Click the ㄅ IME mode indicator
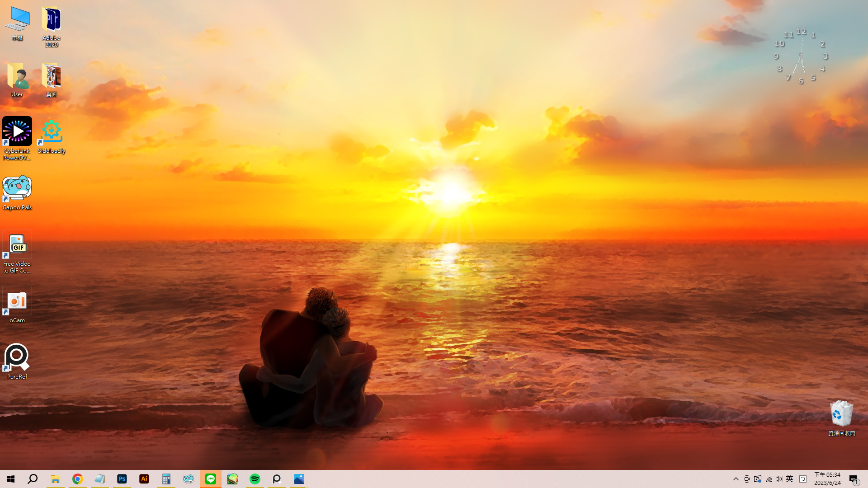This screenshot has width=868, height=488. click(x=803, y=479)
